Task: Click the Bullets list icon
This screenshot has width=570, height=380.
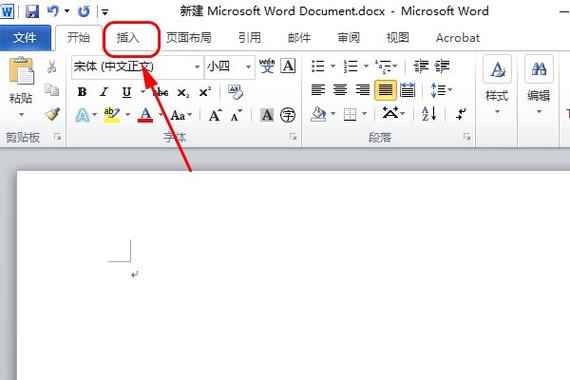Action: (318, 66)
